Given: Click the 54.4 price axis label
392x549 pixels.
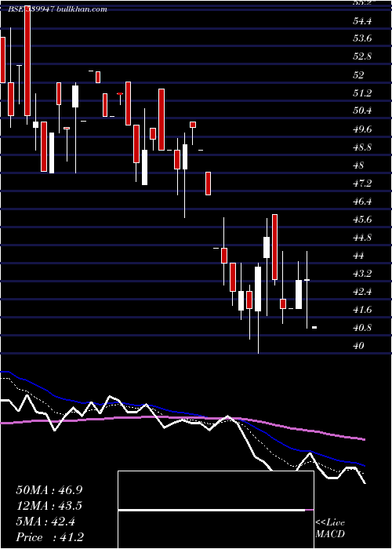Looking at the screenshot, I should (362, 21).
